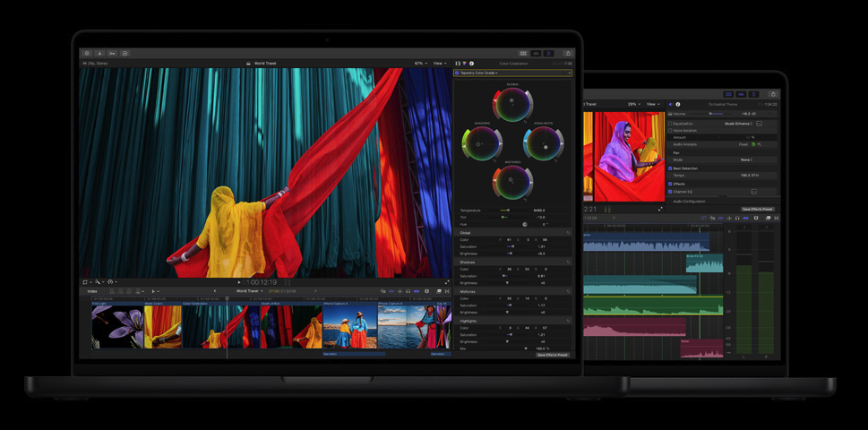Switch to the color inspector triangle icon
This screenshot has width=868, height=430.
point(464,64)
